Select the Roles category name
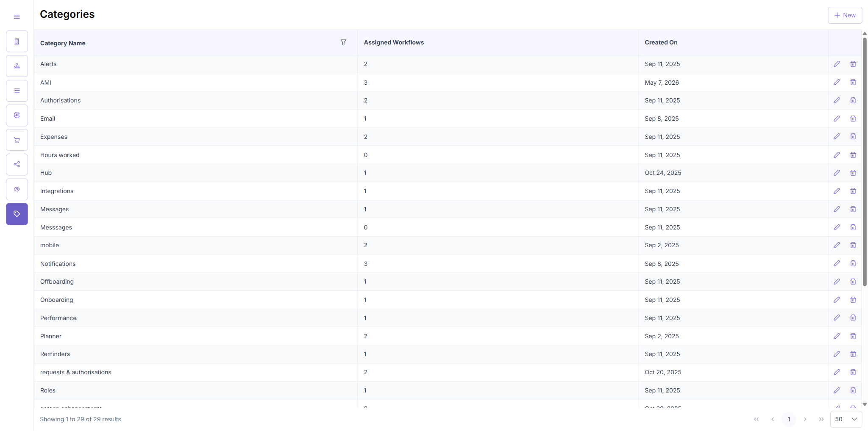Viewport: 868px width, 431px height. click(x=48, y=390)
